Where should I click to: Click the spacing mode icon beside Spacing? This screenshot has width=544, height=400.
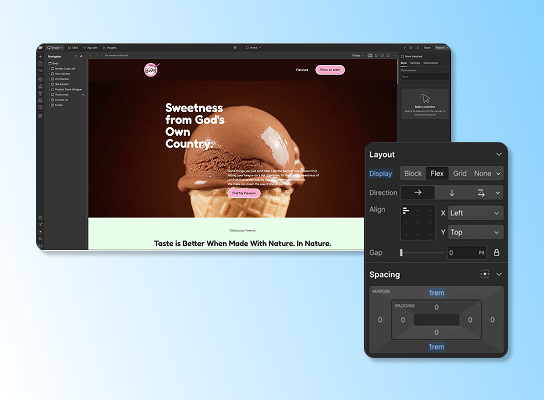tap(485, 274)
